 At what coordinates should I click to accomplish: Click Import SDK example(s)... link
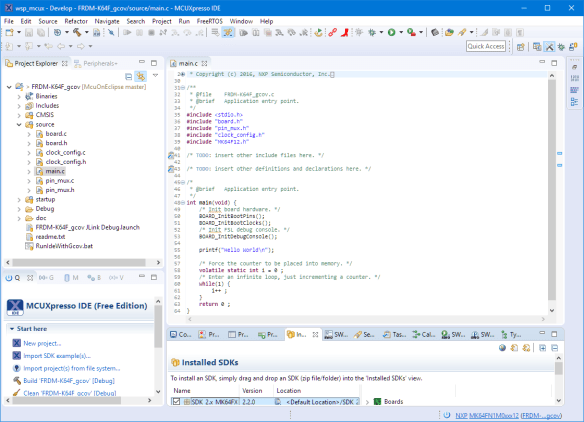(x=57, y=356)
